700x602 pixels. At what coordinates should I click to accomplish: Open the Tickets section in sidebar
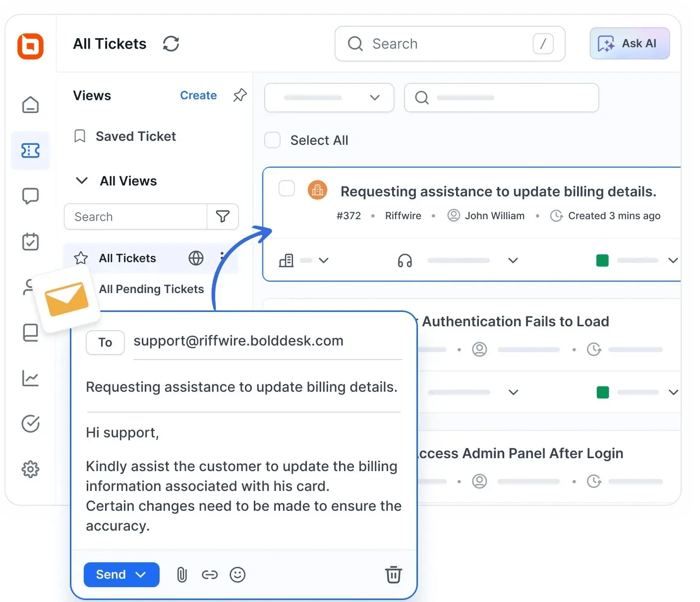click(x=31, y=151)
